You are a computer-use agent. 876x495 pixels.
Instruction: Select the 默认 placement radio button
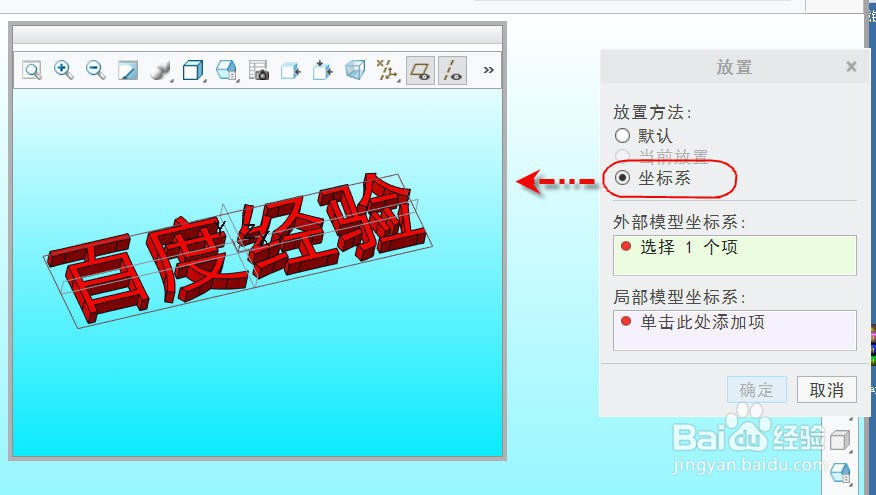622,136
